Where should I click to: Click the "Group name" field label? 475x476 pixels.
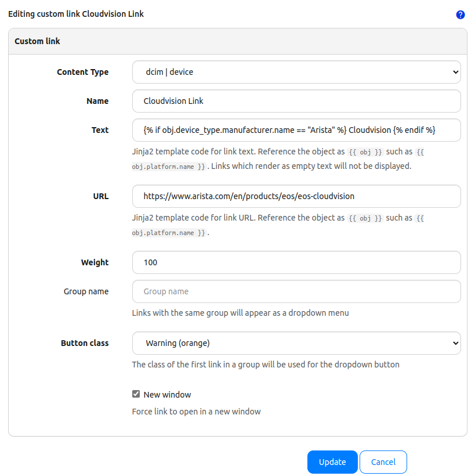pos(86,291)
